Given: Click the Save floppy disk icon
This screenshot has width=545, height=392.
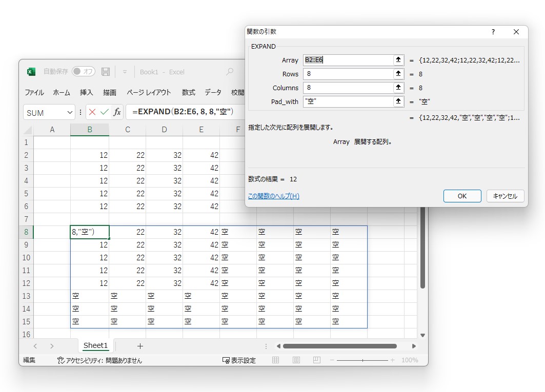Looking at the screenshot, I should coord(106,72).
